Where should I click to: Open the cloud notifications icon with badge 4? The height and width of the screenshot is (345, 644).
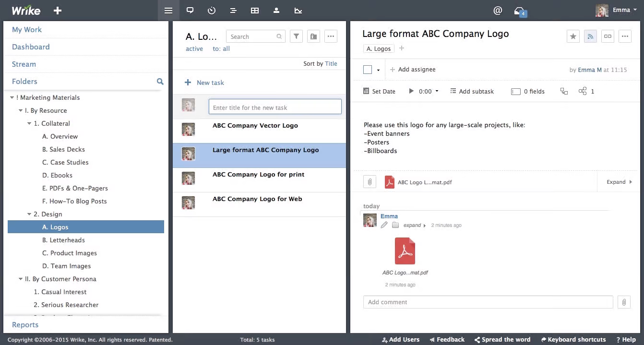[x=520, y=11]
